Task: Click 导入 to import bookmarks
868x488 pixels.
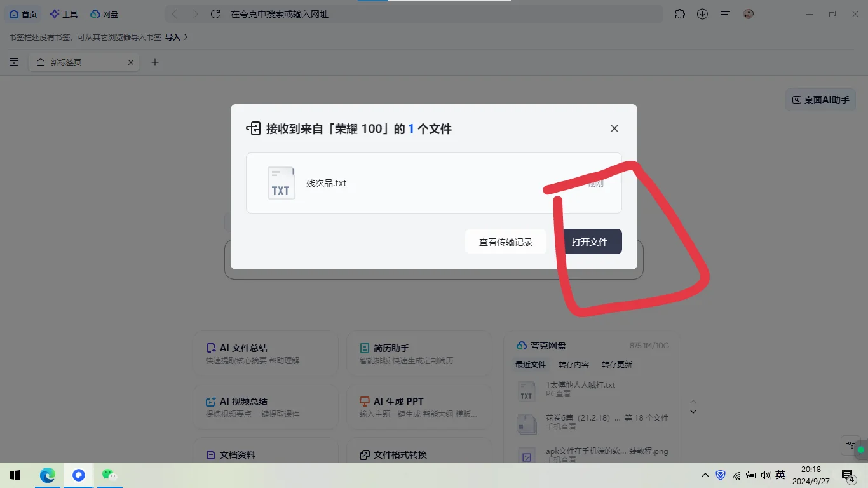Action: point(177,37)
